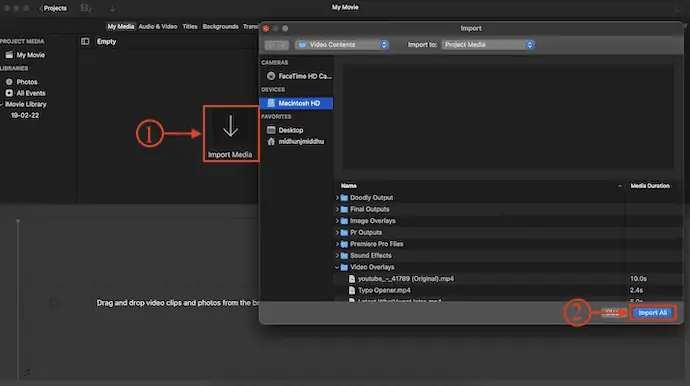Collapse the iMovie Library tree

2,104
